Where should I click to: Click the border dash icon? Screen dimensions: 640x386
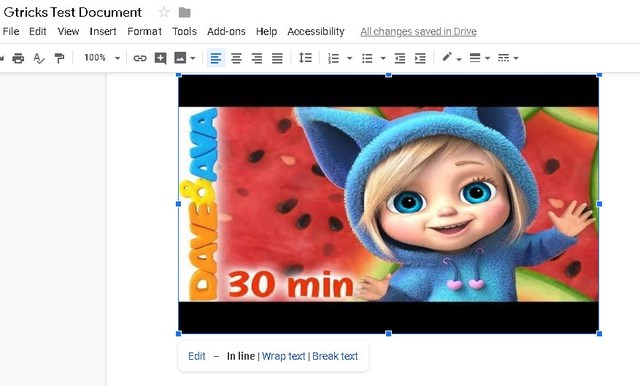point(503,58)
